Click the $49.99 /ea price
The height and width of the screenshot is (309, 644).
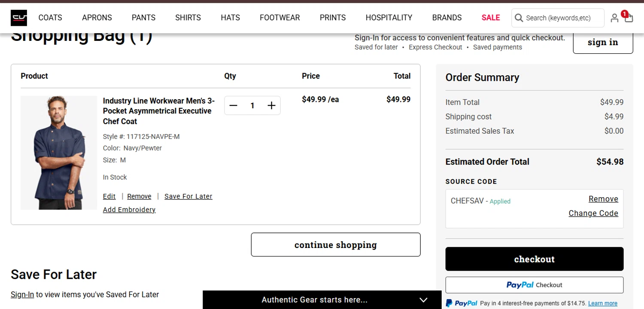320,100
